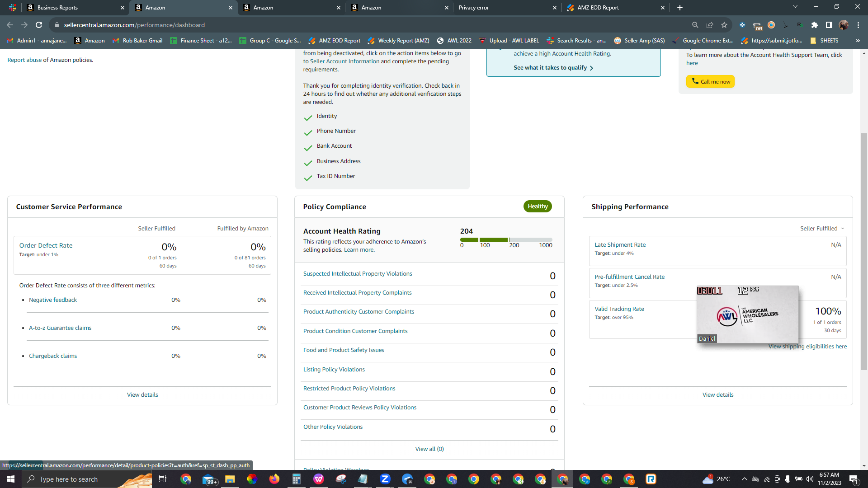Reload the Seller Central page
The height and width of the screenshot is (488, 868).
pos(39,25)
